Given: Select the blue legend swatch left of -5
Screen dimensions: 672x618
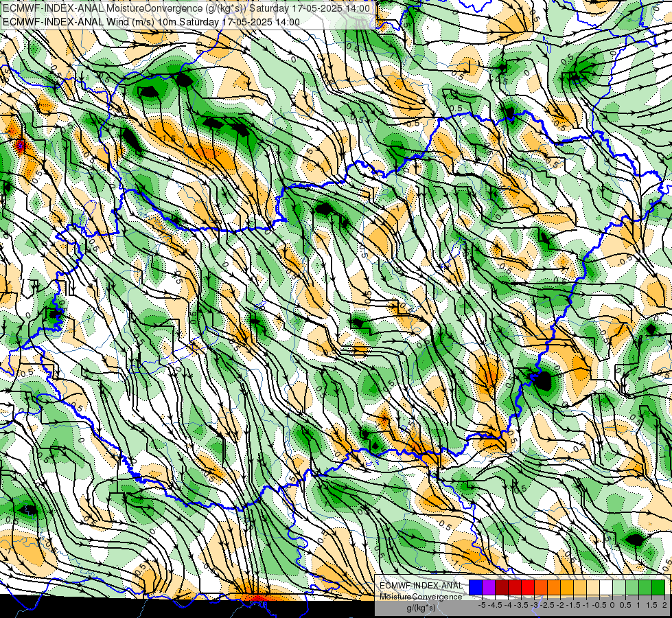Looking at the screenshot, I should pos(476,588).
